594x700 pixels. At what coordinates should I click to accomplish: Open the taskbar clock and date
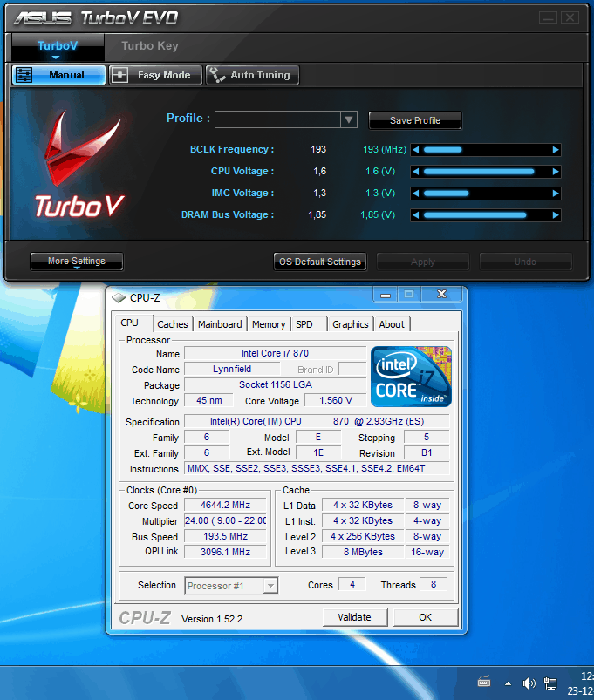point(581,683)
